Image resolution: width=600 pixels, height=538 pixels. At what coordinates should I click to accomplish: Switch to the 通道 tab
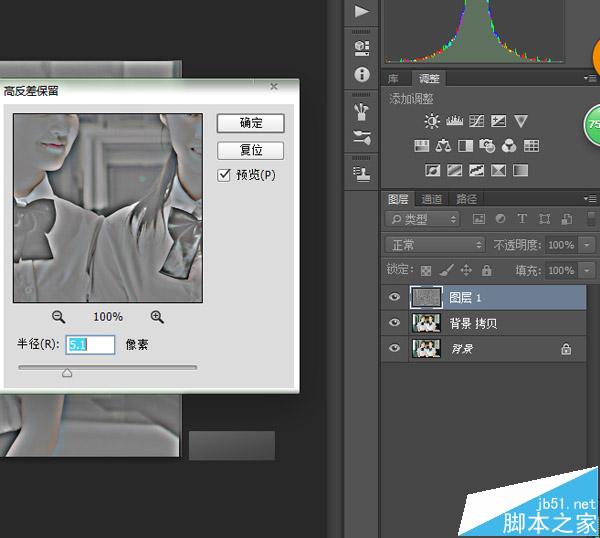(x=432, y=199)
